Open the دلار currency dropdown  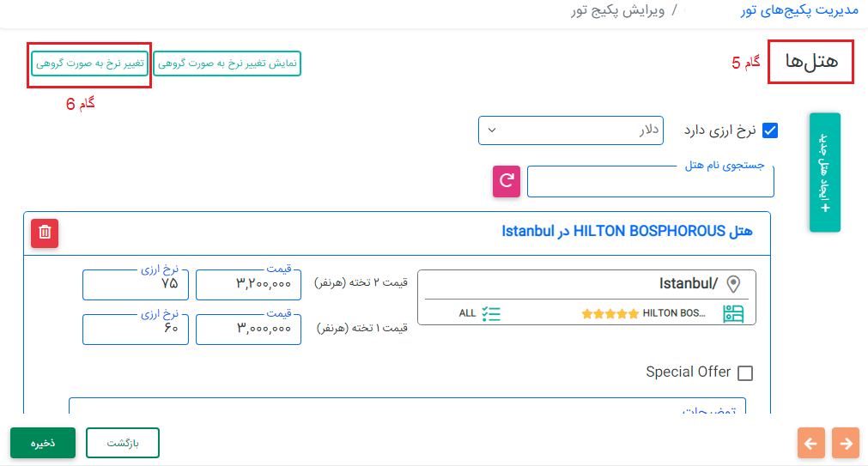(573, 130)
